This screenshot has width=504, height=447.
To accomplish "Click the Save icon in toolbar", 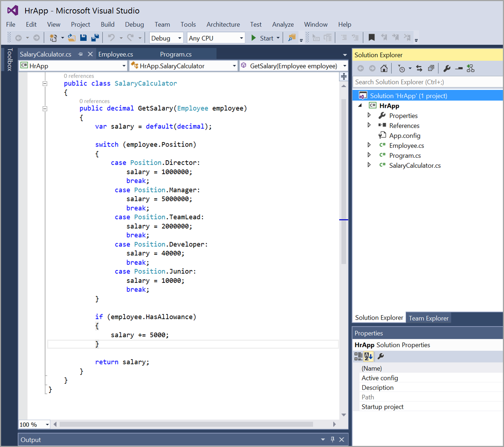I will point(83,38).
